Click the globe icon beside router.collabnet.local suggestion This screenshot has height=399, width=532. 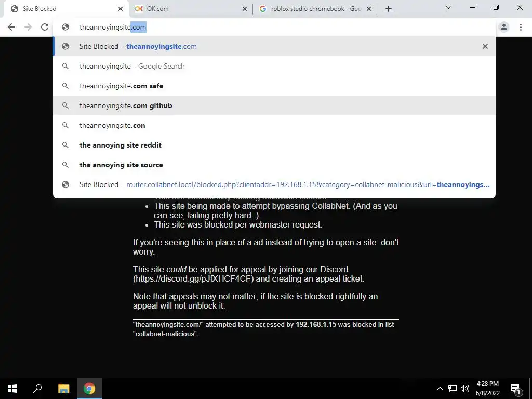tap(65, 184)
